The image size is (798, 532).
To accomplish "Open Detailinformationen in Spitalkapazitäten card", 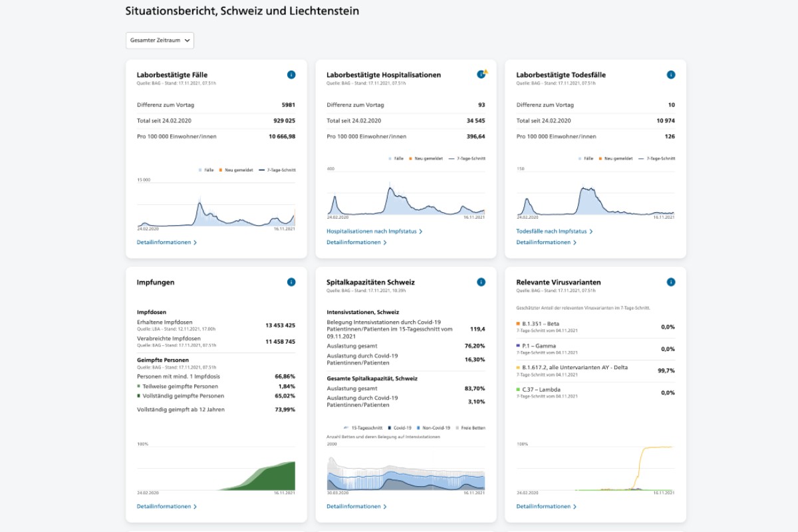I will click(356, 507).
